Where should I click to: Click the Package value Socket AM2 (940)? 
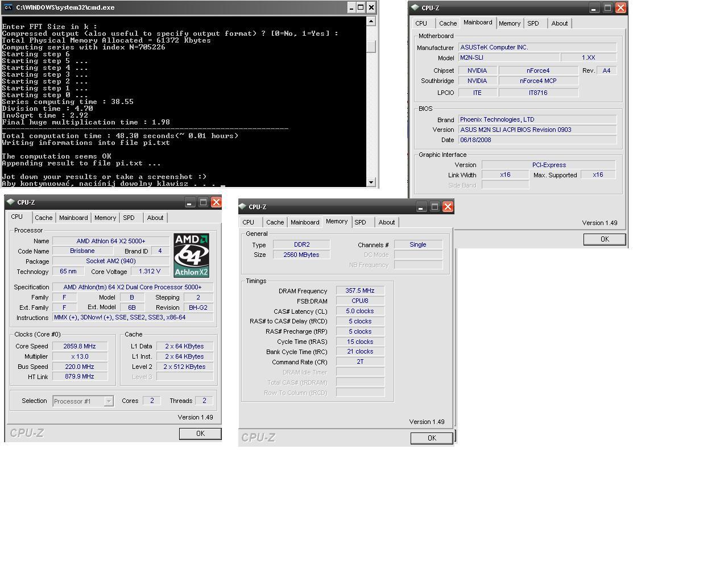(x=111, y=261)
